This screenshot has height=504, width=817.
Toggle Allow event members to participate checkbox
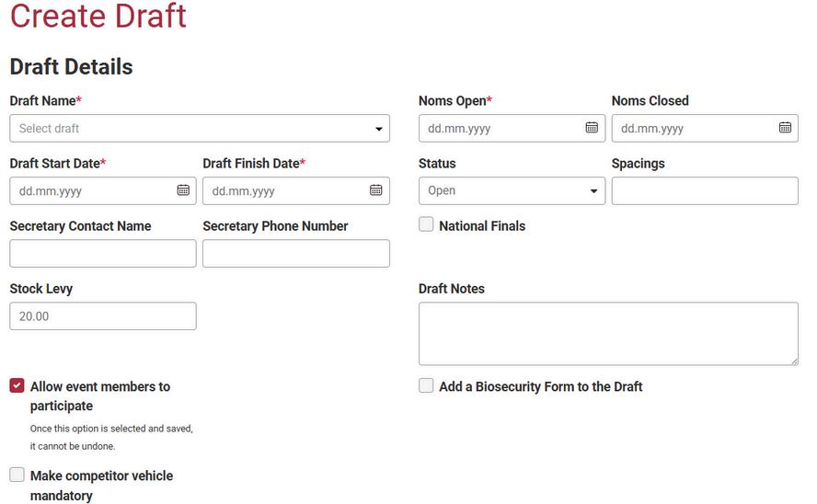(17, 386)
